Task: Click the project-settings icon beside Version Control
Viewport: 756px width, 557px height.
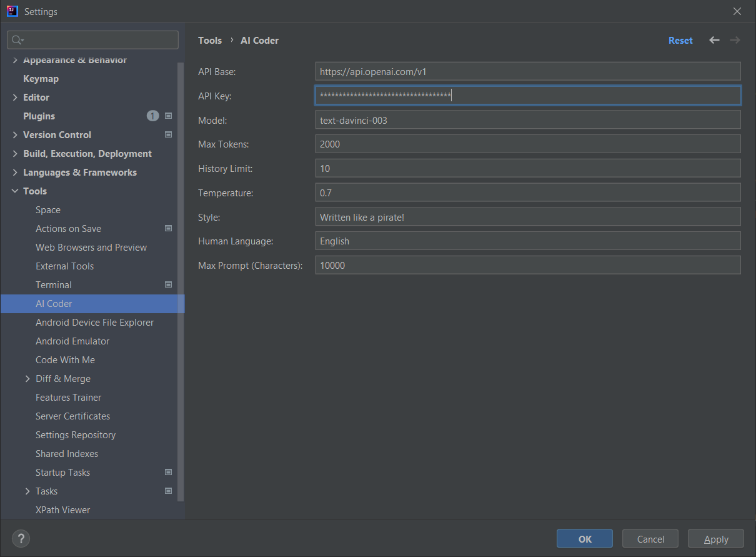Action: (168, 135)
